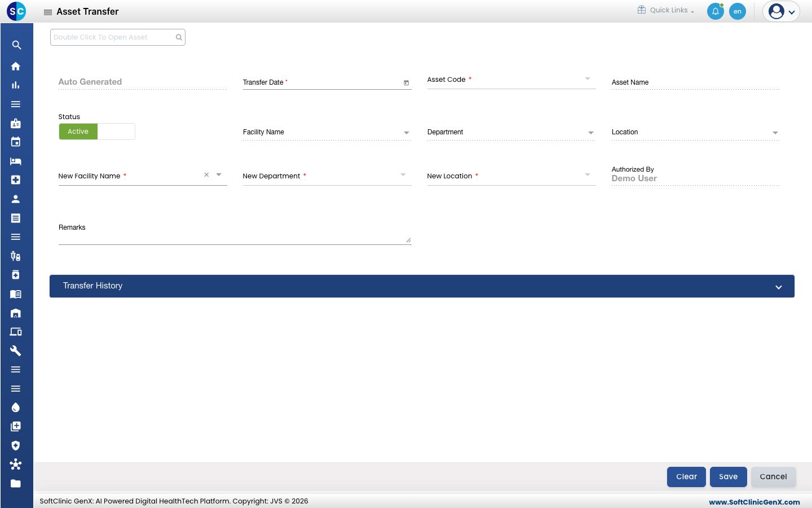Screen dimensions: 812x508
Task: Expand the Transfer History section chevron
Action: coord(779,287)
